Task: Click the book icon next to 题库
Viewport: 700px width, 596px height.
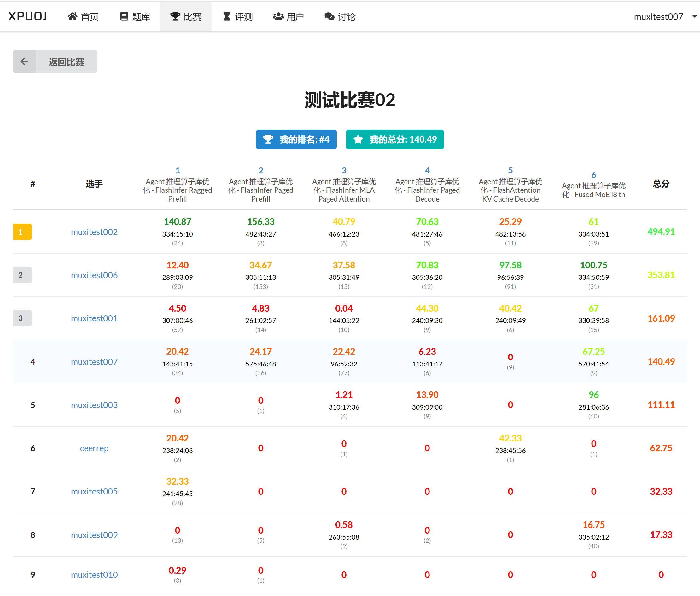Action: pos(124,16)
